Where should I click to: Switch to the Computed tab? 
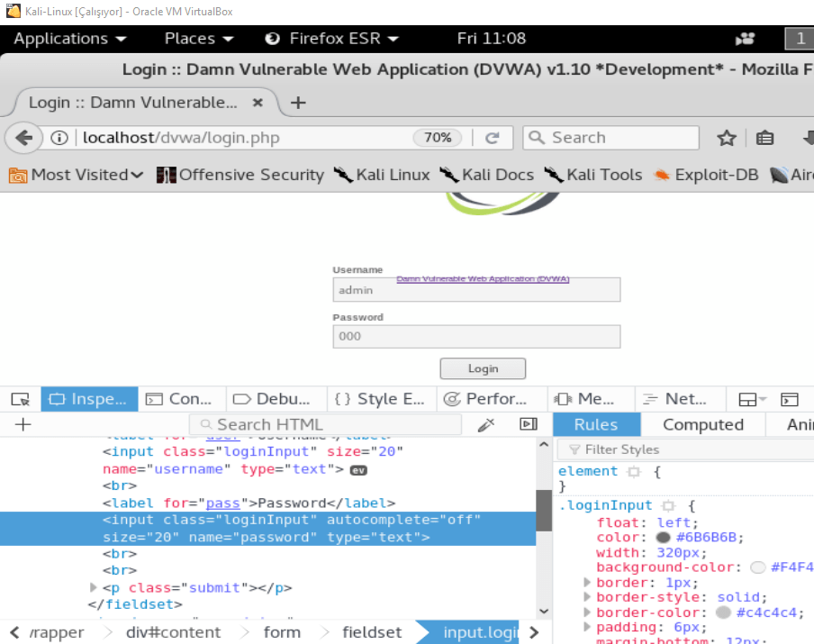(x=702, y=425)
